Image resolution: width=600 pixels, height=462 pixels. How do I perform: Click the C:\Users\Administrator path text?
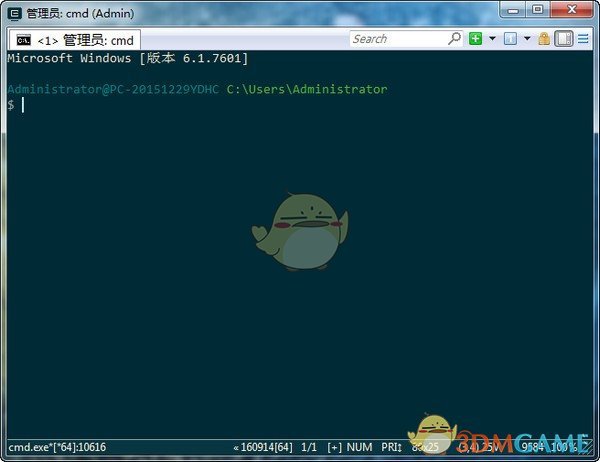pos(307,89)
